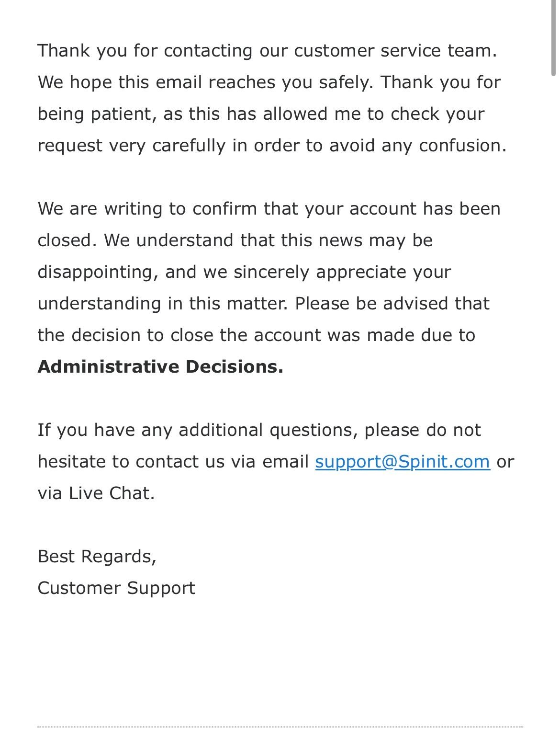The image size is (560, 730).
Task: Click the "Customer Support" signature line
Action: pos(116,588)
